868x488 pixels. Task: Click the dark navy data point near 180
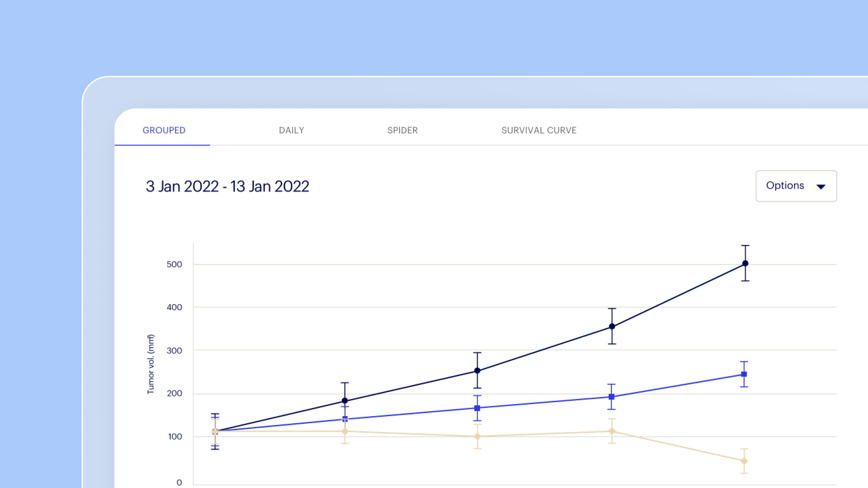345,400
